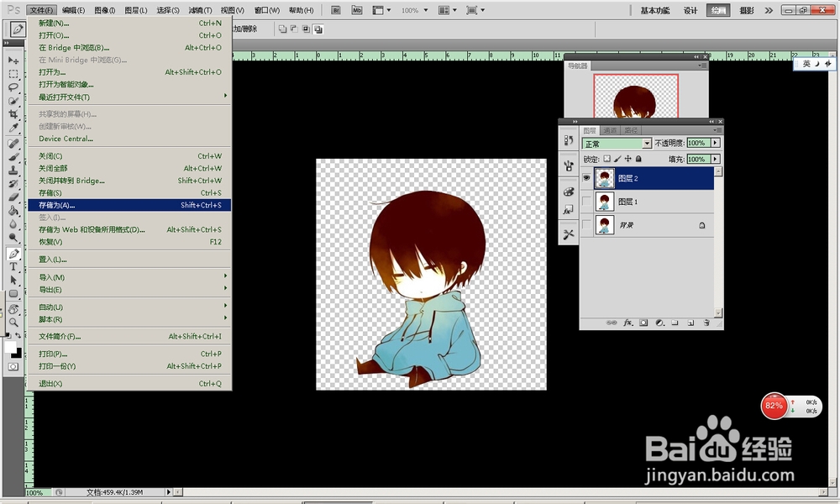
Task: Choose 存储为 Web 和设备所用格式 entry
Action: pos(129,229)
